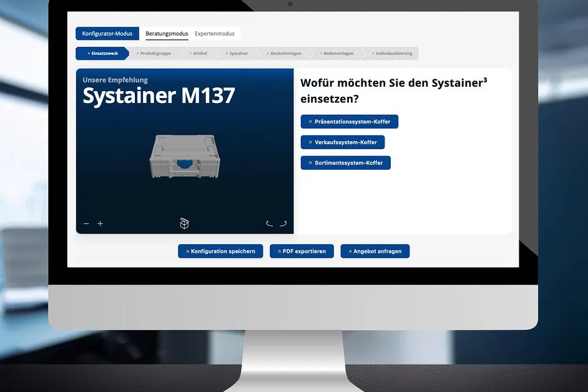Switch to the Beratungsmodus tab
The image size is (588, 392).
coord(167,34)
